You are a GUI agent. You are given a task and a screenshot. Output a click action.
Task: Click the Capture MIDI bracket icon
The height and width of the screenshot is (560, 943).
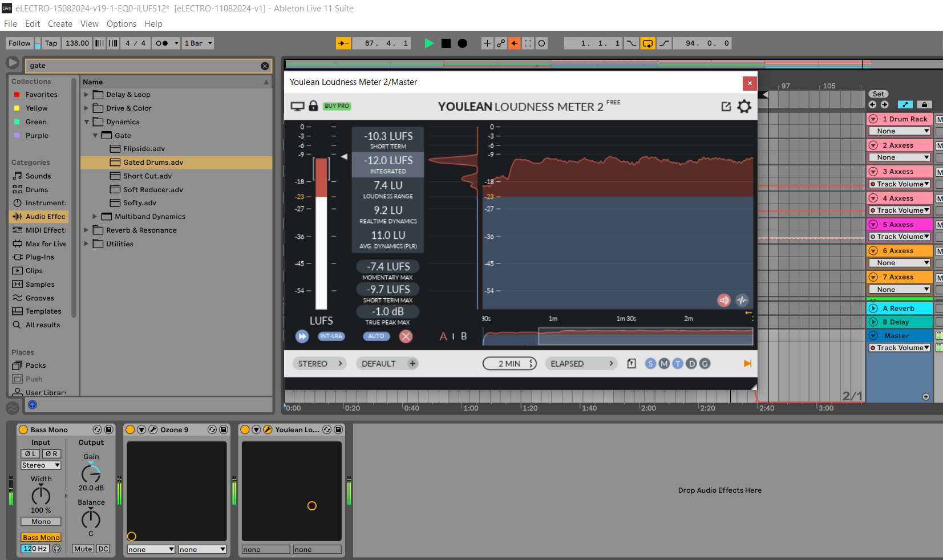click(x=528, y=43)
